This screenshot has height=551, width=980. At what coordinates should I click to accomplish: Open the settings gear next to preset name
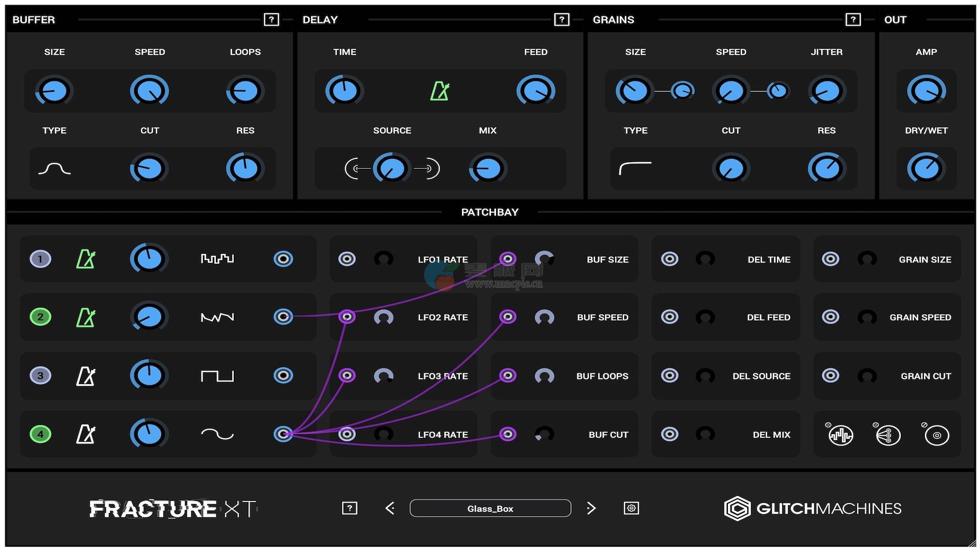point(631,508)
